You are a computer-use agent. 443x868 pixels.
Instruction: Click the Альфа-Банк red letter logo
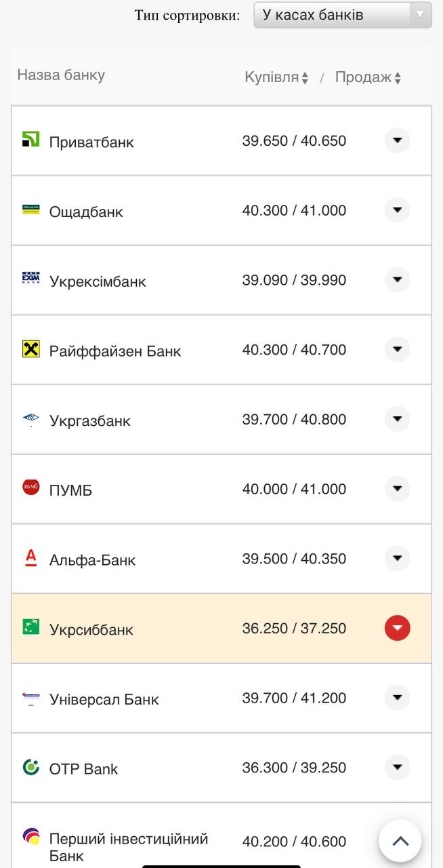[31, 557]
